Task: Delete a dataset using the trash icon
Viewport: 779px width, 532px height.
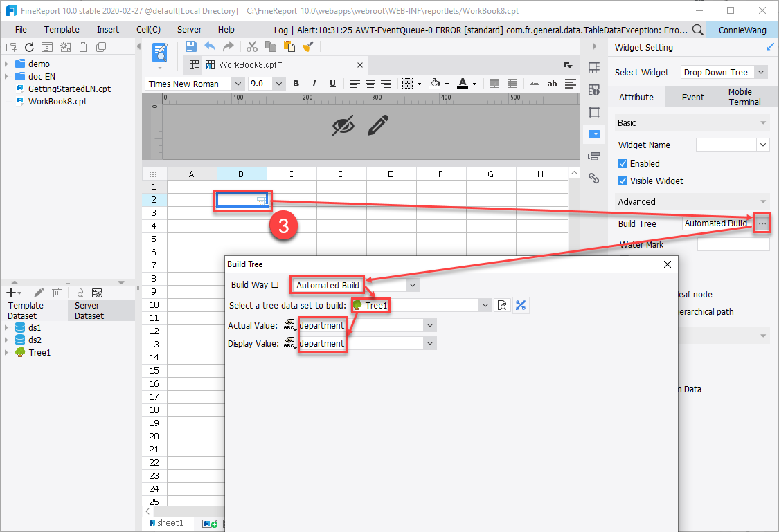Action: pyautogui.click(x=57, y=292)
